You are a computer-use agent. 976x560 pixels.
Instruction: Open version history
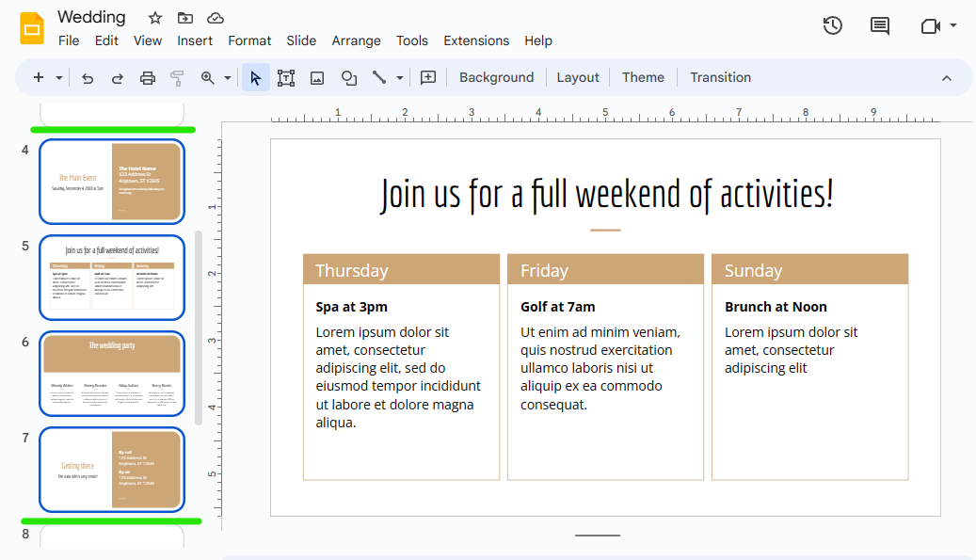[x=832, y=25]
